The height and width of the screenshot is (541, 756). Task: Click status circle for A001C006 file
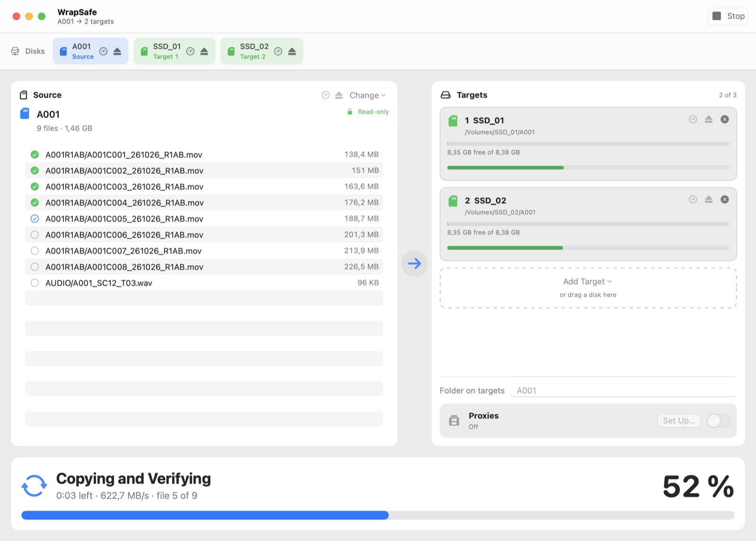click(34, 235)
